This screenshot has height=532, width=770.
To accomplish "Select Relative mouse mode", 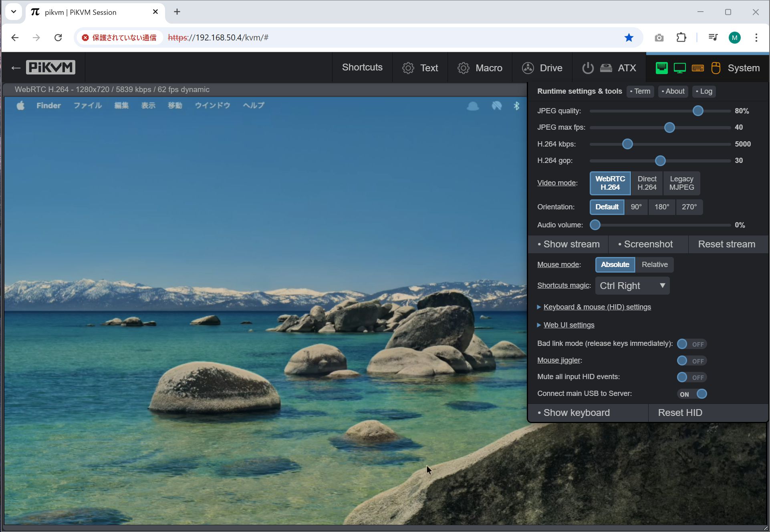I will 654,265.
